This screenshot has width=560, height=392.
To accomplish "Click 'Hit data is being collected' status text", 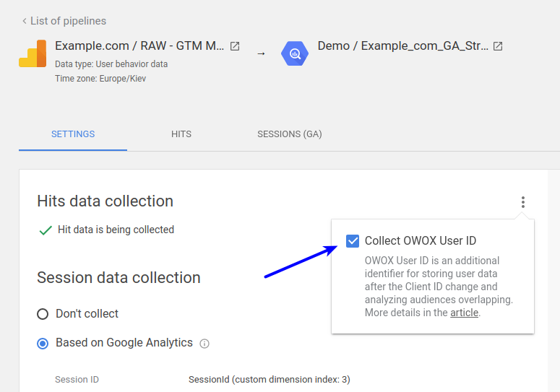I will [116, 230].
